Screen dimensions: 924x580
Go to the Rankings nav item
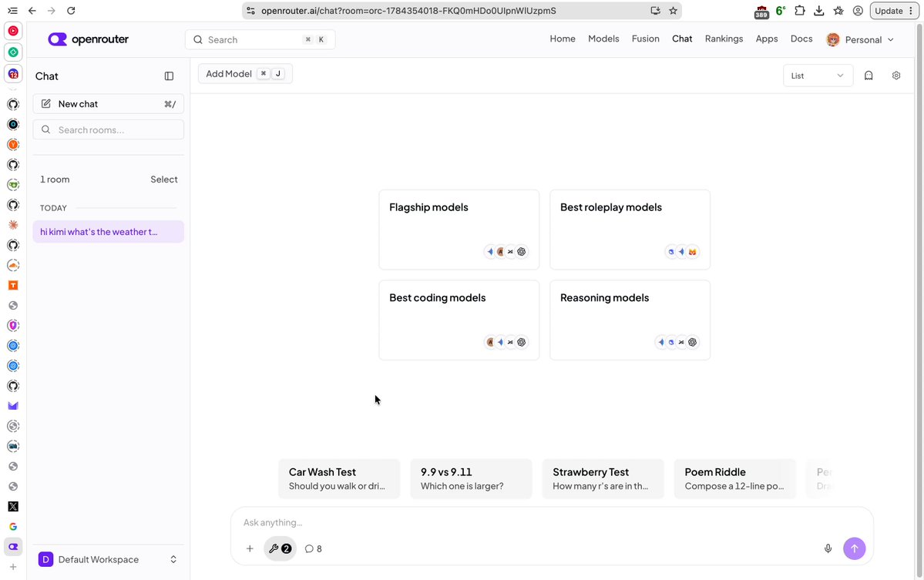tap(724, 39)
